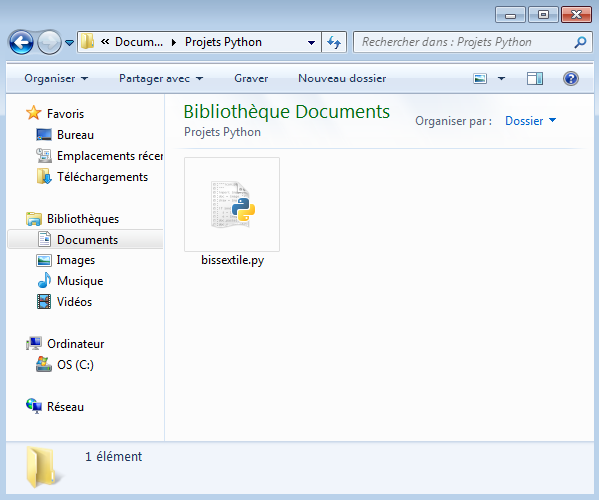Screen dimensions: 599x500
Task: Select Favoris in the navigation pane
Action: coord(65,113)
